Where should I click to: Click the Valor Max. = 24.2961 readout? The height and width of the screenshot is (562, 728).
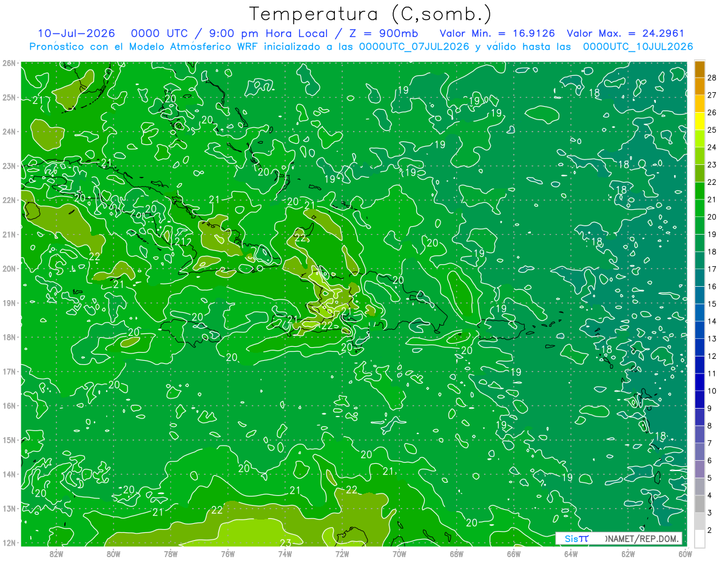tap(625, 33)
